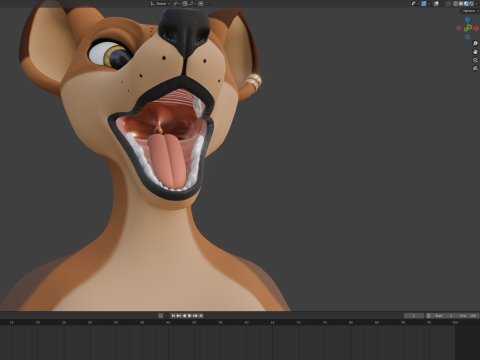This screenshot has height=360, width=480.
Task: Open the pivot point dropdown
Action: (x=177, y=3)
